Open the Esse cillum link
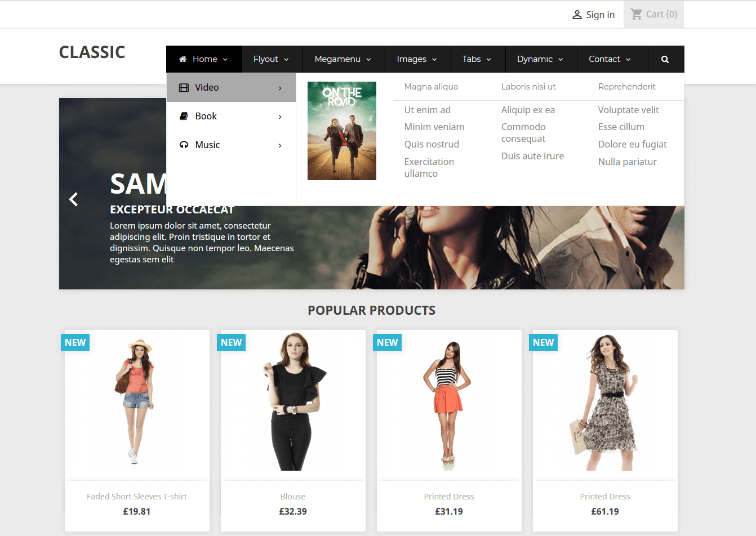 pyautogui.click(x=621, y=127)
